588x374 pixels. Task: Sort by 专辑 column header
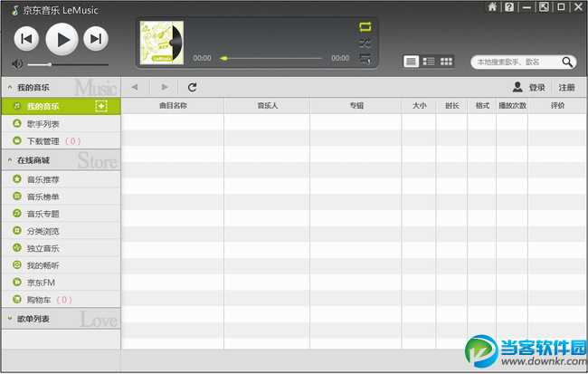(356, 106)
